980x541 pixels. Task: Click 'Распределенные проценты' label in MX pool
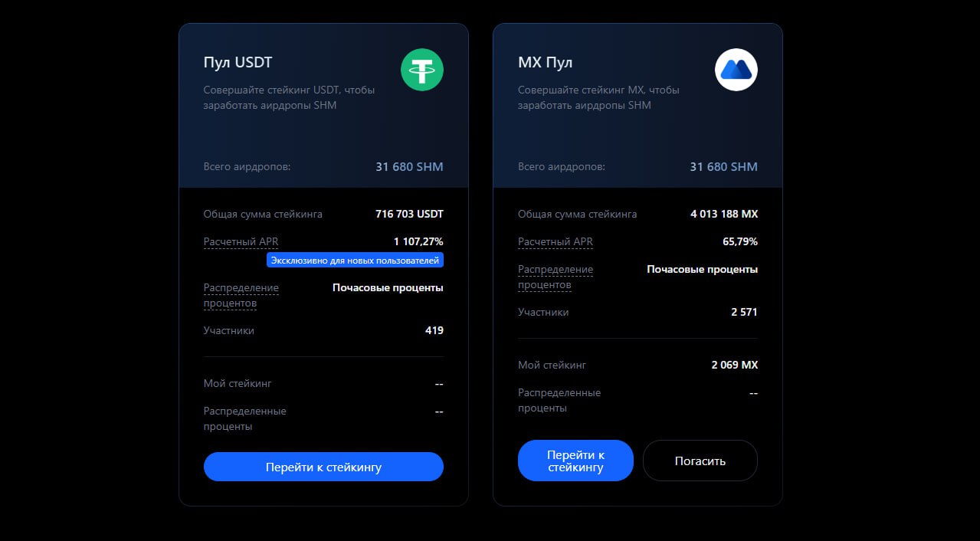click(559, 400)
